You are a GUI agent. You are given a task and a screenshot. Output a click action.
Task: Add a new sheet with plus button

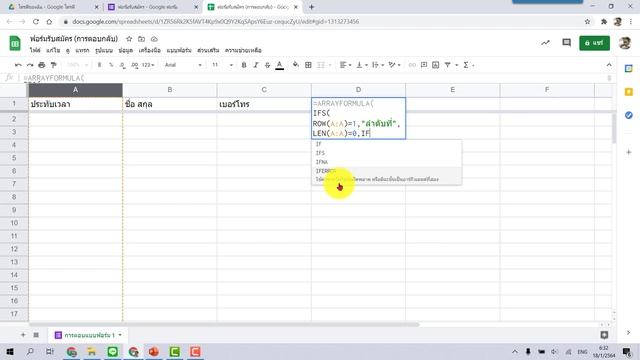(x=23, y=335)
